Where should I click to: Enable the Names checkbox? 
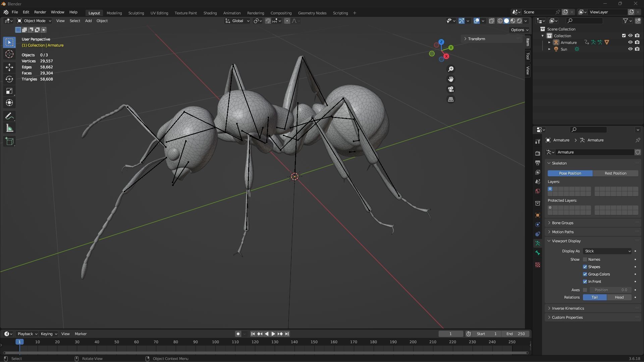pyautogui.click(x=585, y=259)
